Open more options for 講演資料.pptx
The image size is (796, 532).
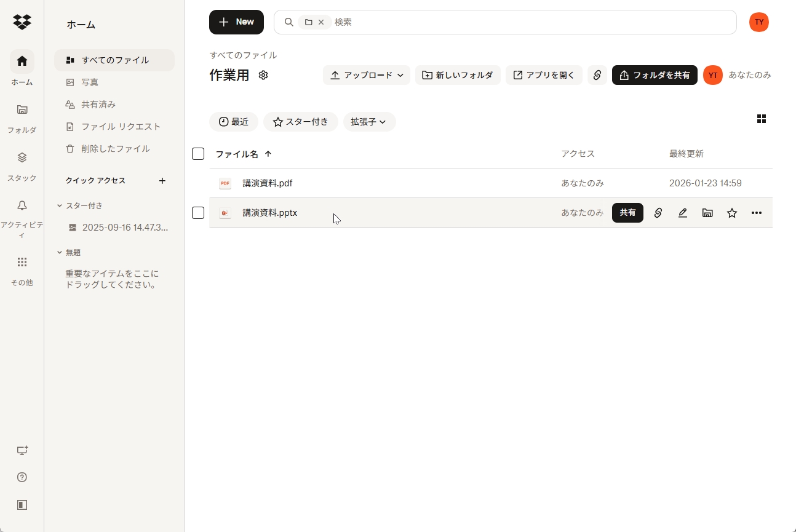pyautogui.click(x=757, y=213)
